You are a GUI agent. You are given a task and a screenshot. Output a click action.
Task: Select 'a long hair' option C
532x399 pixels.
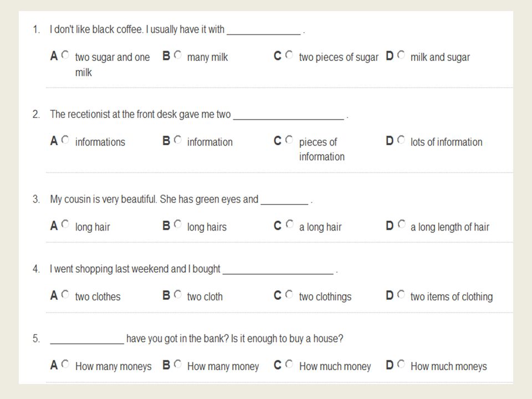(289, 224)
